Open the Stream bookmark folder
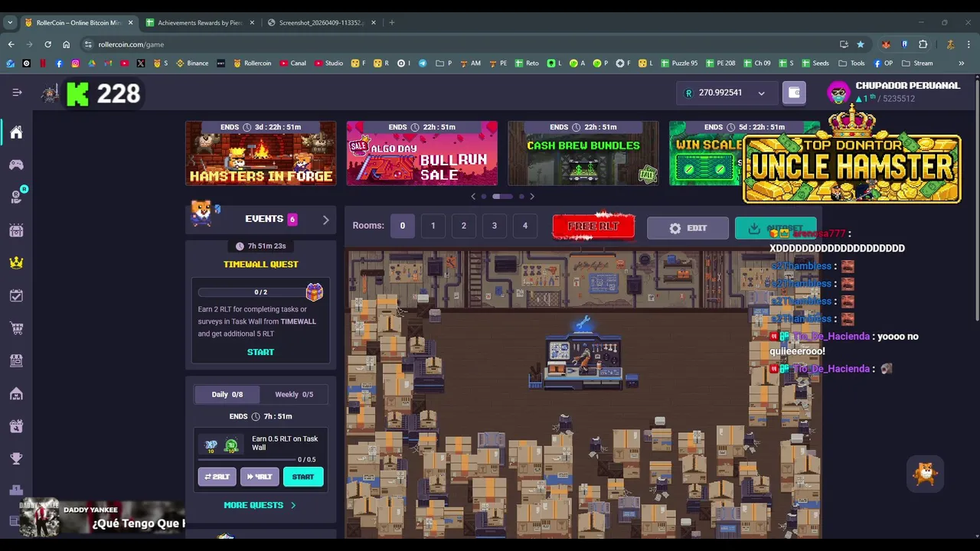Viewport: 980px width, 551px height. click(x=917, y=64)
